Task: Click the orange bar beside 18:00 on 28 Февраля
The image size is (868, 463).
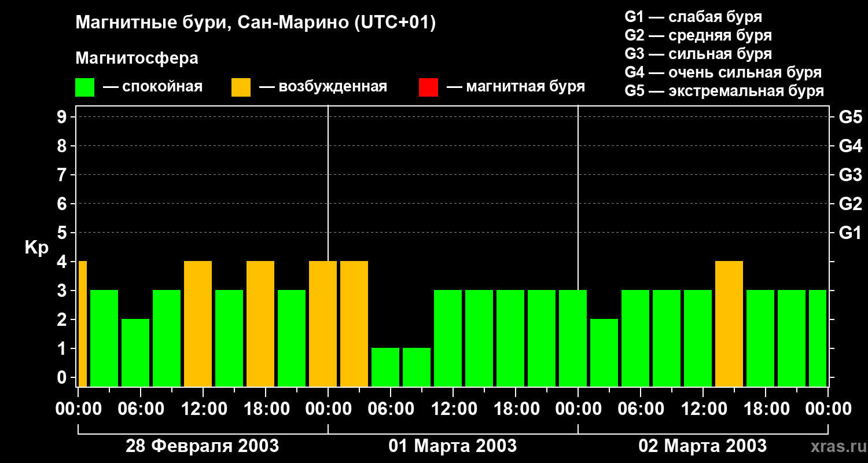Action: coord(260,324)
